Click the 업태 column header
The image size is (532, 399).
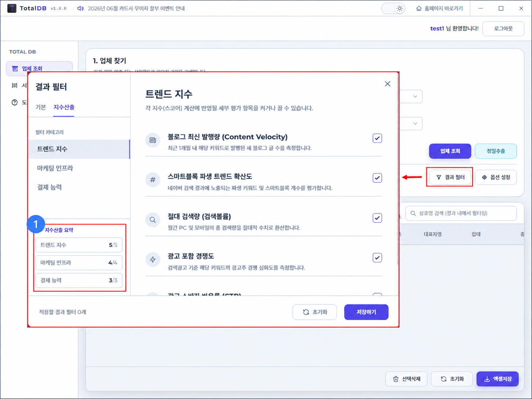(476, 234)
